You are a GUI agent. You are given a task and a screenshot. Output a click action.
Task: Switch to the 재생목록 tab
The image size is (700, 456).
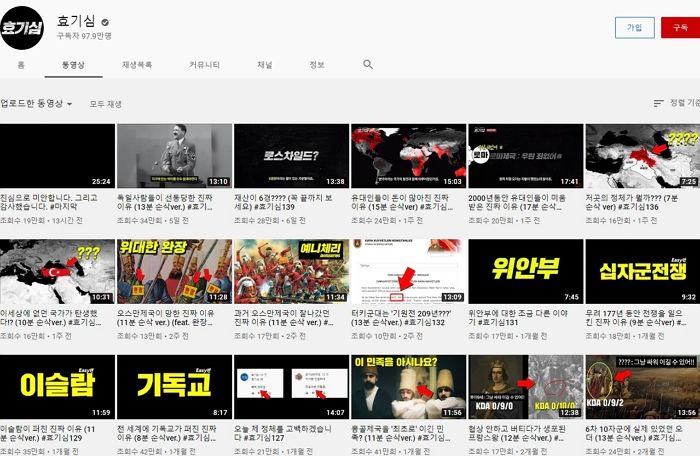[137, 65]
